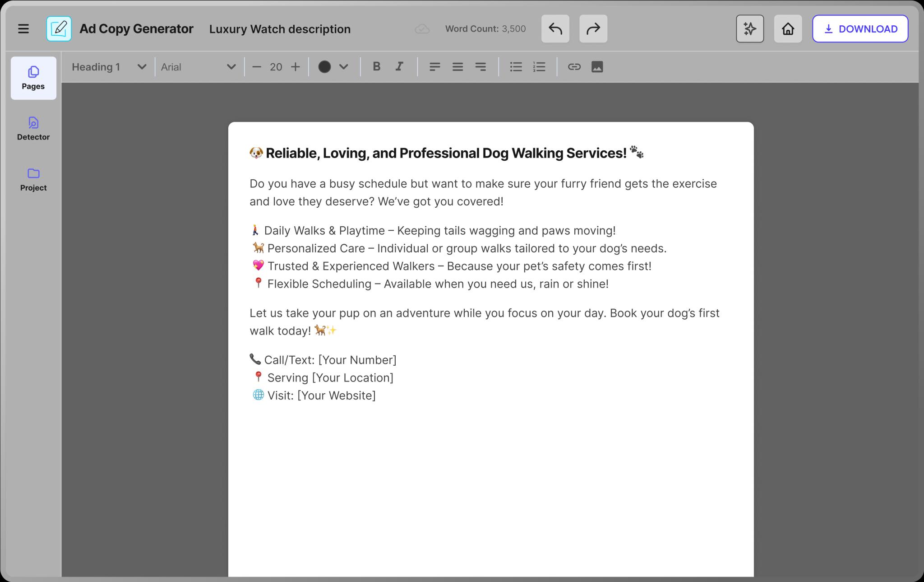Screen dimensions: 924x582
Task: Increase font size with plus
Action: 295,67
